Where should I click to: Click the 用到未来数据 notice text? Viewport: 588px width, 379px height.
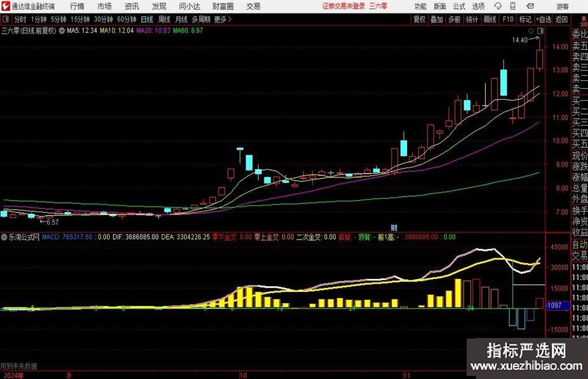pos(19,366)
